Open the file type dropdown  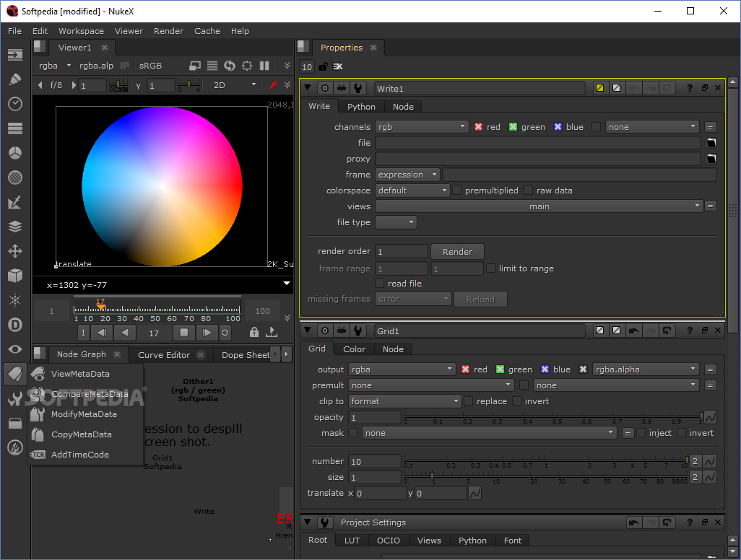click(396, 222)
